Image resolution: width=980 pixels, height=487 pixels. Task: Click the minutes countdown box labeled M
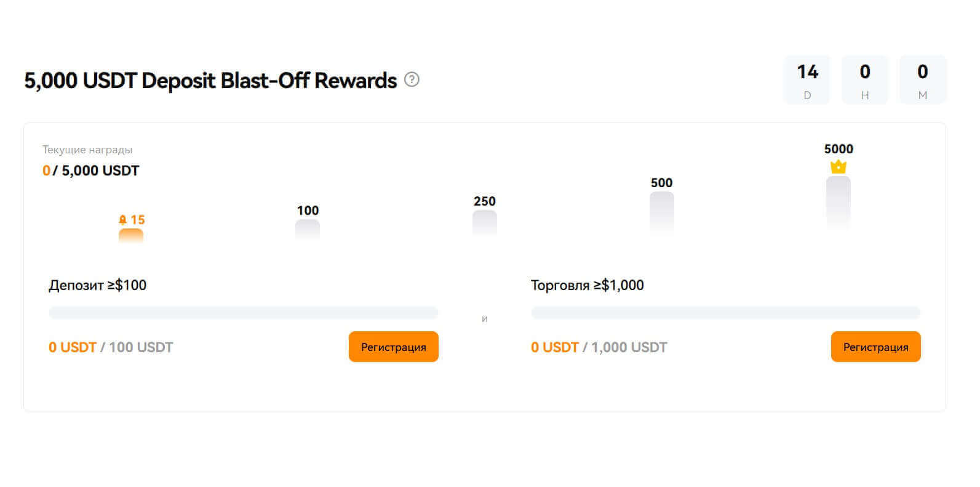pyautogui.click(x=922, y=80)
